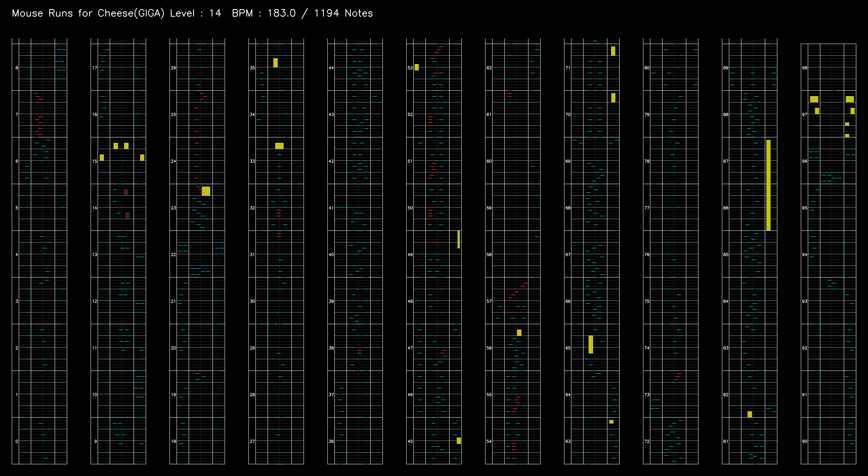Viewport: 868px width, 476px height.
Task: Select the yellow note in measure 56
Action: click(519, 333)
